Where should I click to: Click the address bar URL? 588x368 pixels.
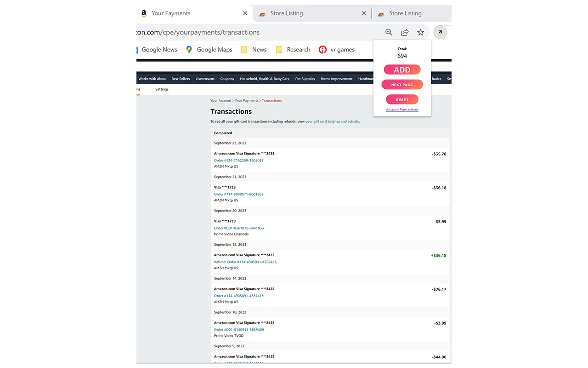click(x=198, y=32)
